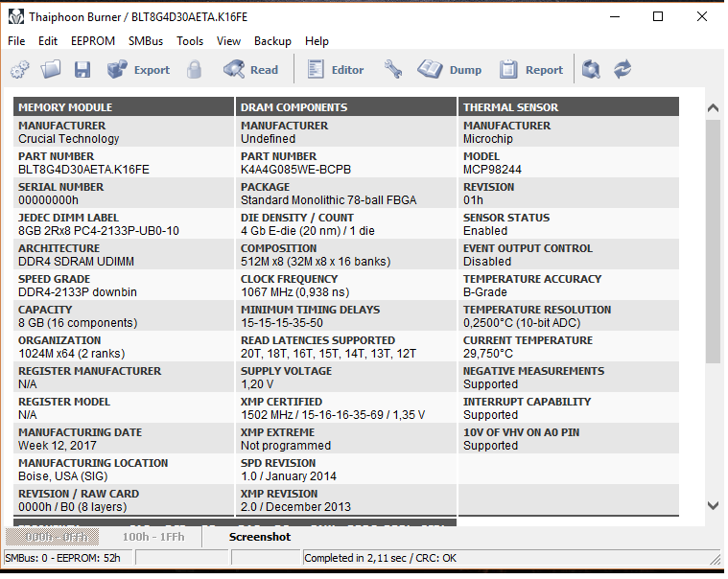Click the Completed in 2,11 sec status text

(x=380, y=558)
